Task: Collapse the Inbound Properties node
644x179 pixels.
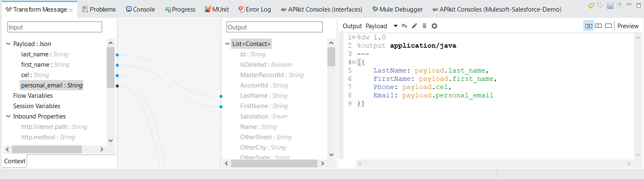Action: 8,116
